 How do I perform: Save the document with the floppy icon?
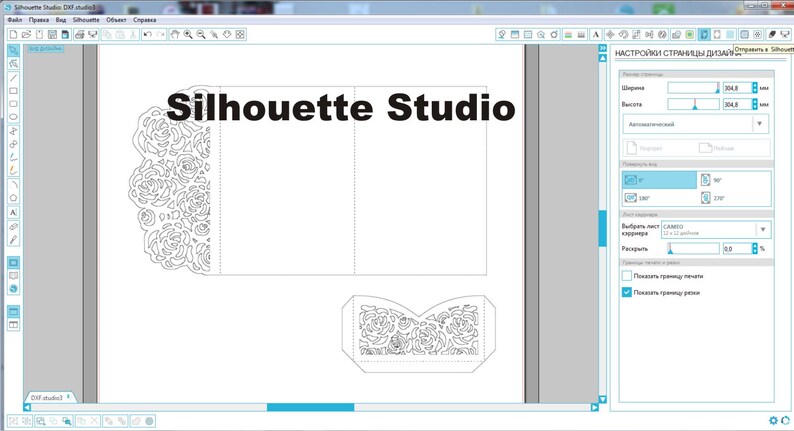coord(52,34)
